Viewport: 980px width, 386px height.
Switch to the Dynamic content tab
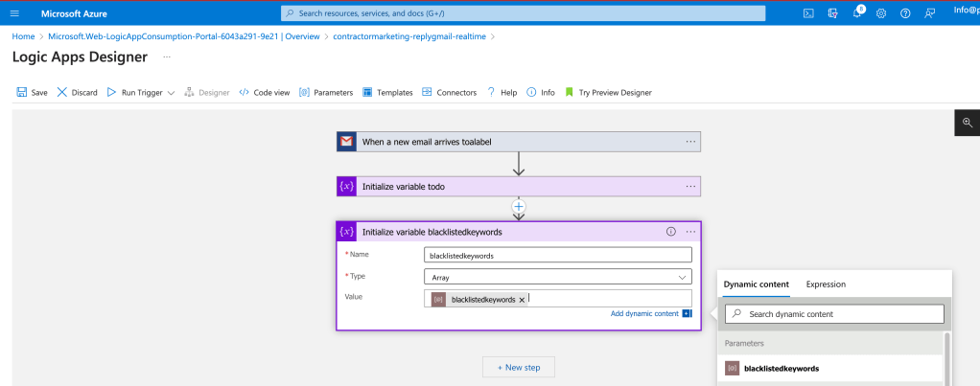[757, 284]
